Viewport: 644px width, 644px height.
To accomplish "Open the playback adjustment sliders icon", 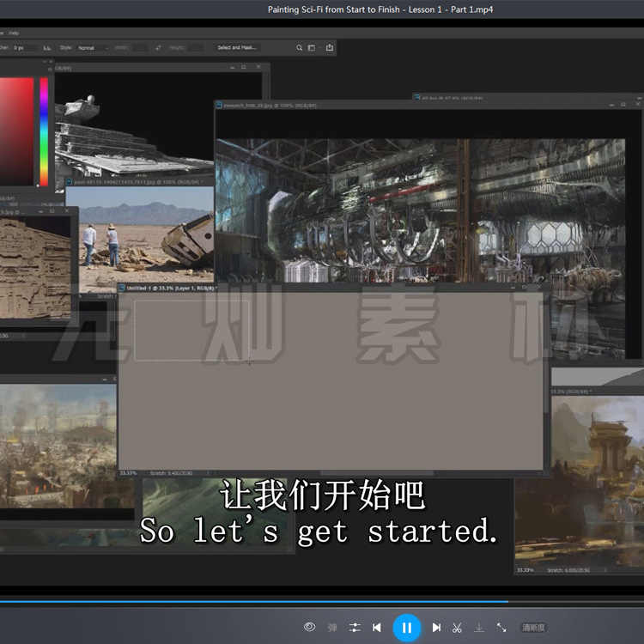I will click(x=355, y=628).
